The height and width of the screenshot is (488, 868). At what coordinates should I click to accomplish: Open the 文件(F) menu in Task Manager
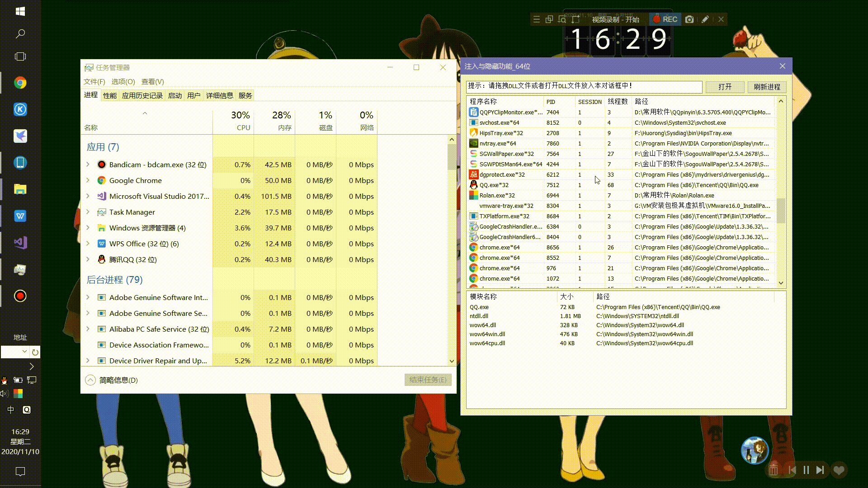tap(94, 81)
